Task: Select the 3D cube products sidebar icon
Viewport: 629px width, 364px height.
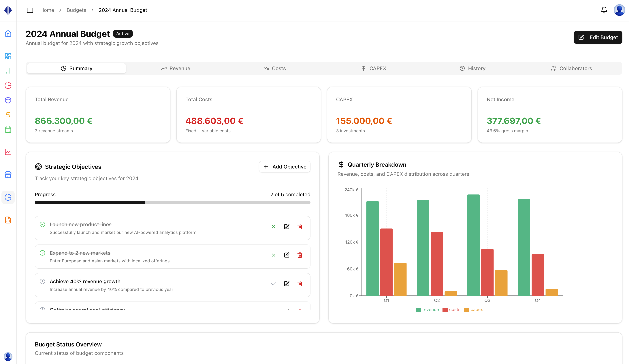Action: [x=8, y=100]
